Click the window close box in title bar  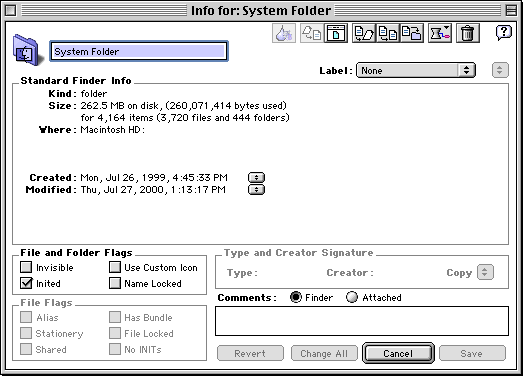(10, 11)
